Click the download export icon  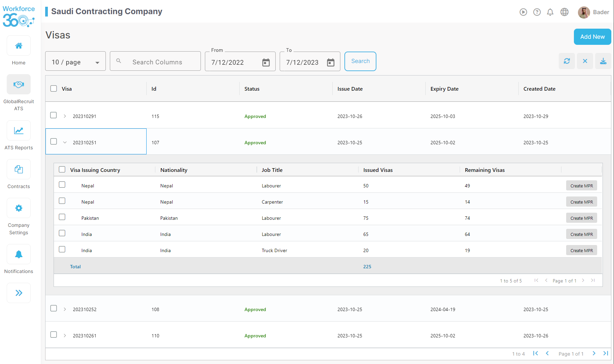[603, 61]
